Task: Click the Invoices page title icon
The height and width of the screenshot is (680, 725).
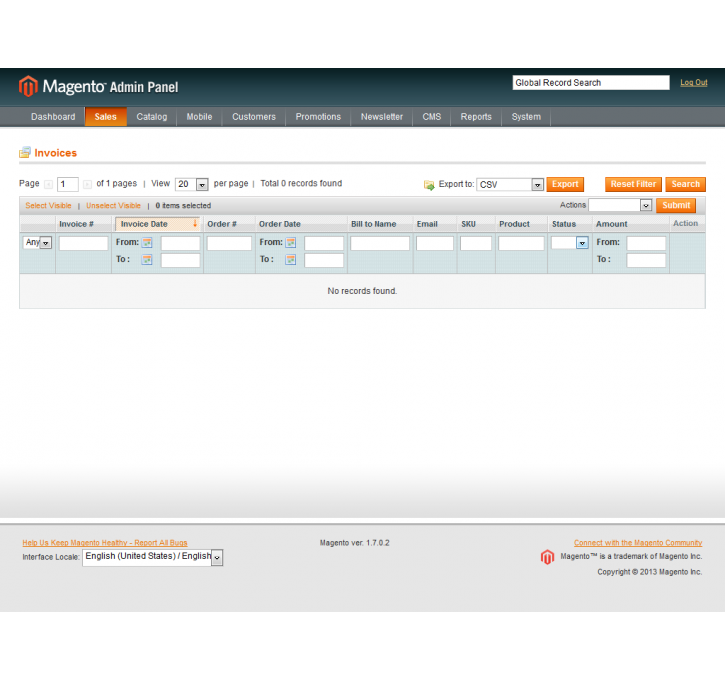Action: point(25,153)
